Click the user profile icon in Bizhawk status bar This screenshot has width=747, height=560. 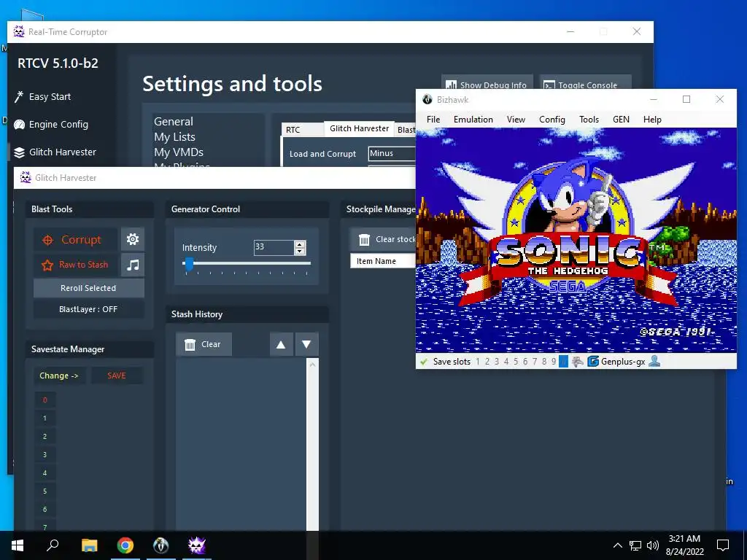(654, 362)
